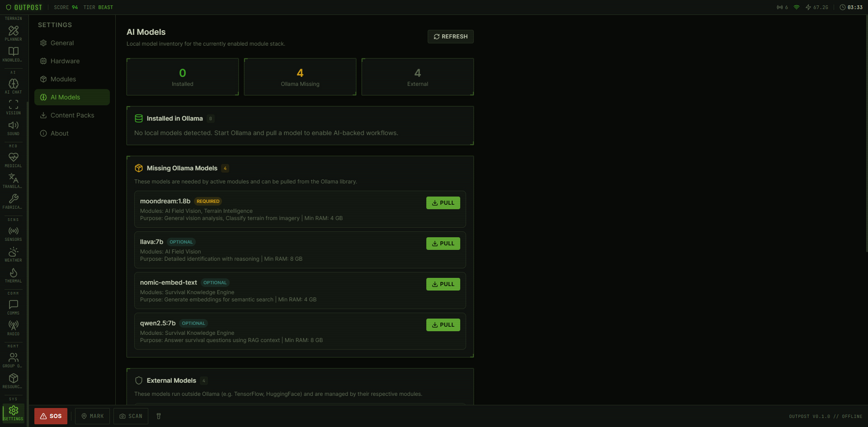Open the Modules settings page
The height and width of the screenshot is (427, 868).
pos(63,79)
